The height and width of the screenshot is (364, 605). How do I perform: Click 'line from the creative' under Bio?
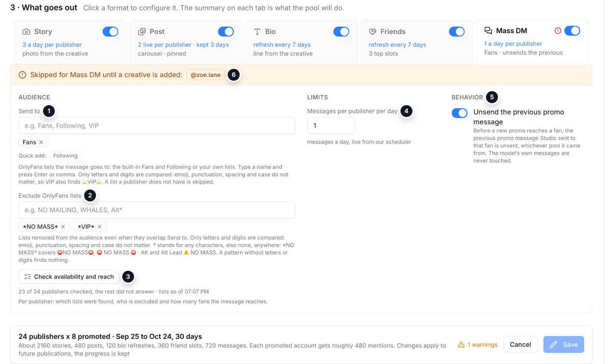(x=283, y=54)
